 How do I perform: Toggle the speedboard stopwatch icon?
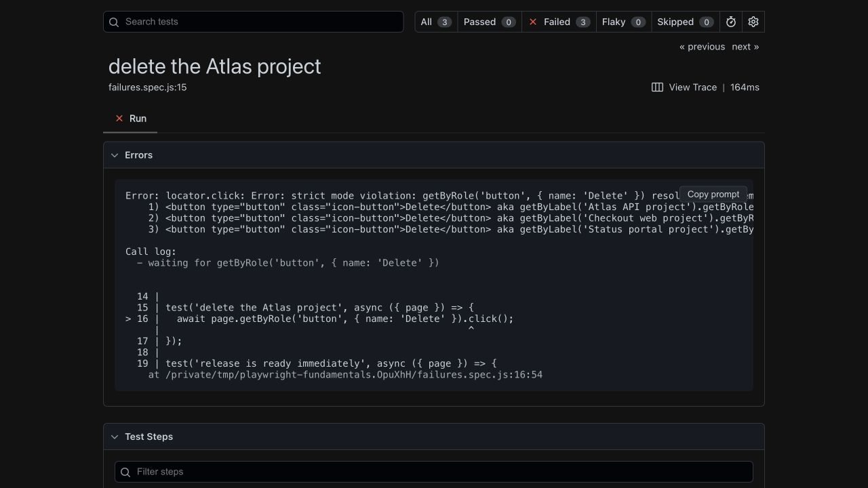[731, 22]
